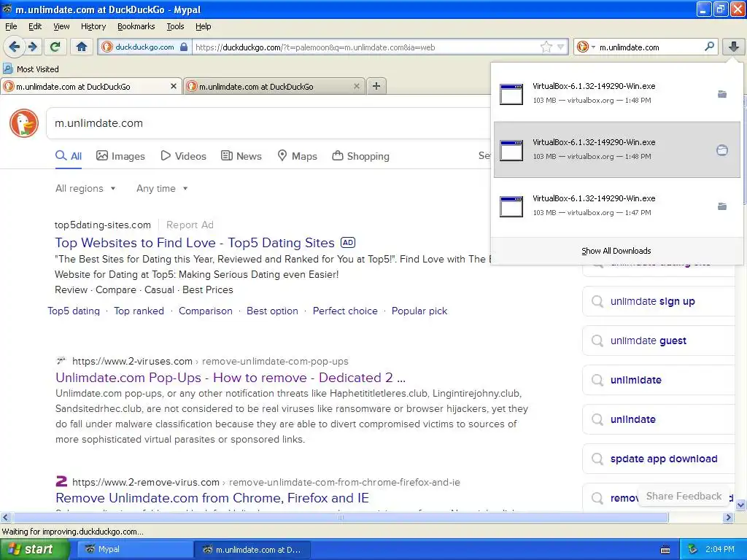Click the Top ranked sitelink
The width and height of the screenshot is (747, 560).
139,311
